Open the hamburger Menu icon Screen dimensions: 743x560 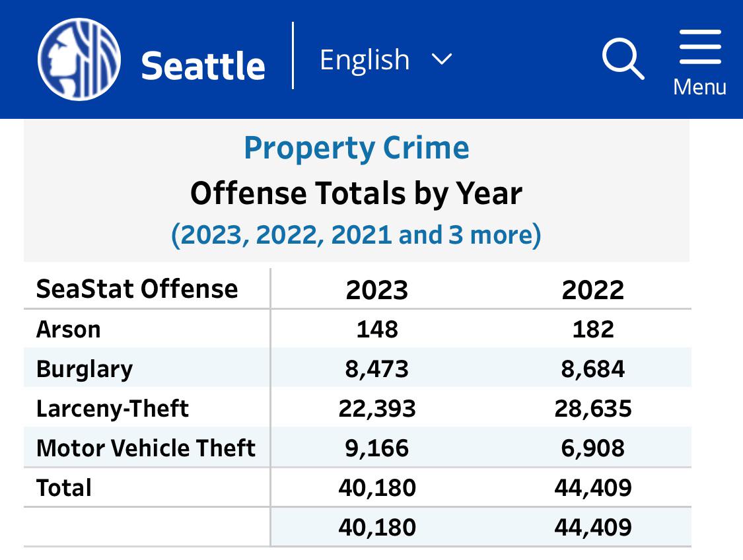(699, 46)
